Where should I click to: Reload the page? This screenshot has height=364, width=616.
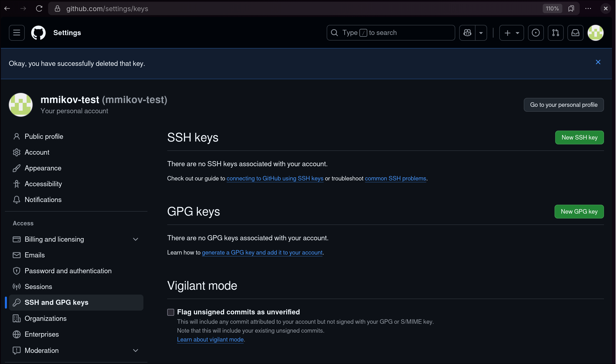pos(39,9)
